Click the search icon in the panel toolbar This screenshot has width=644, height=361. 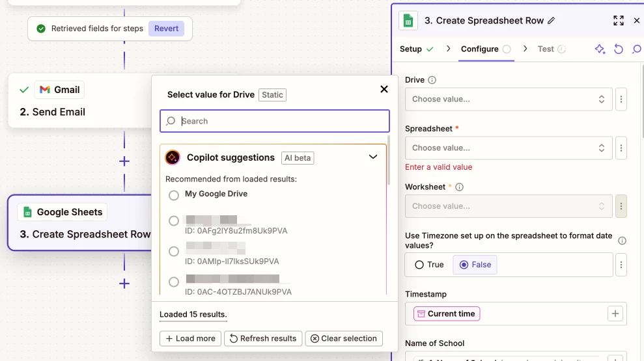coord(637,49)
